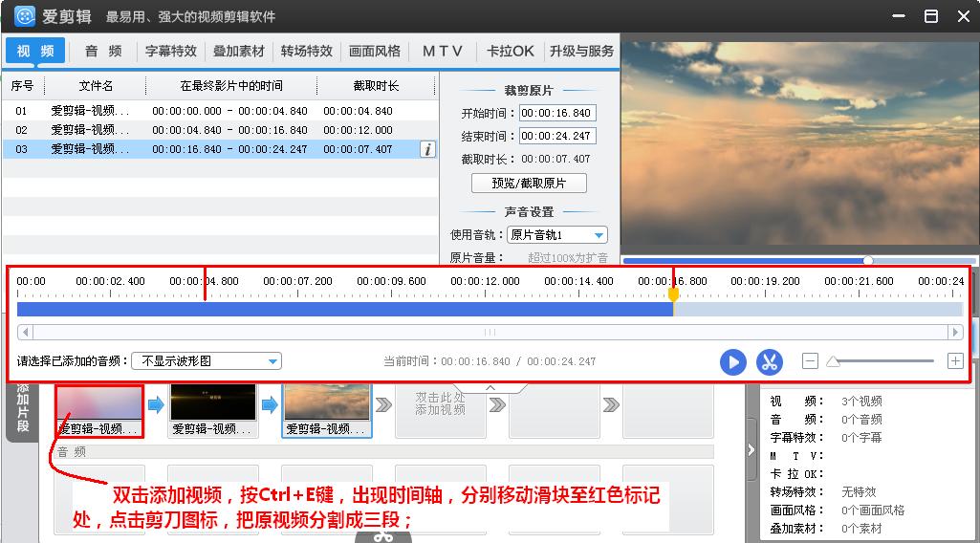The width and height of the screenshot is (980, 543).
Task: Click the blue timeline progress bar
Action: [344, 310]
